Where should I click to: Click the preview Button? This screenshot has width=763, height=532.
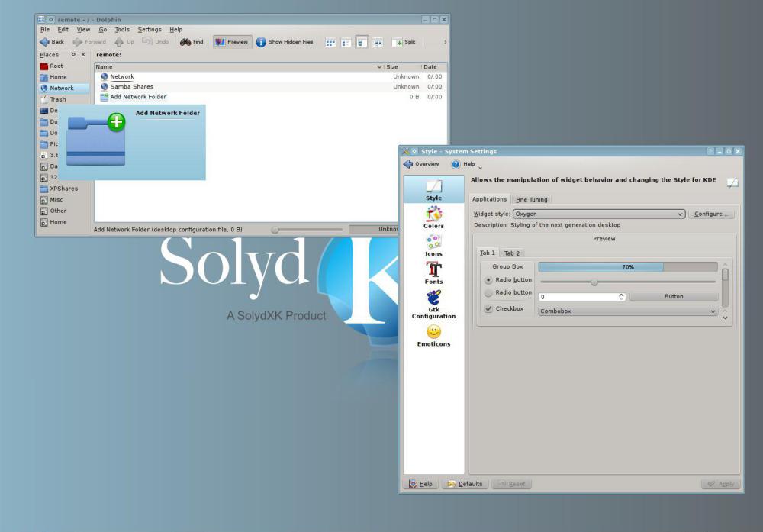tap(674, 296)
